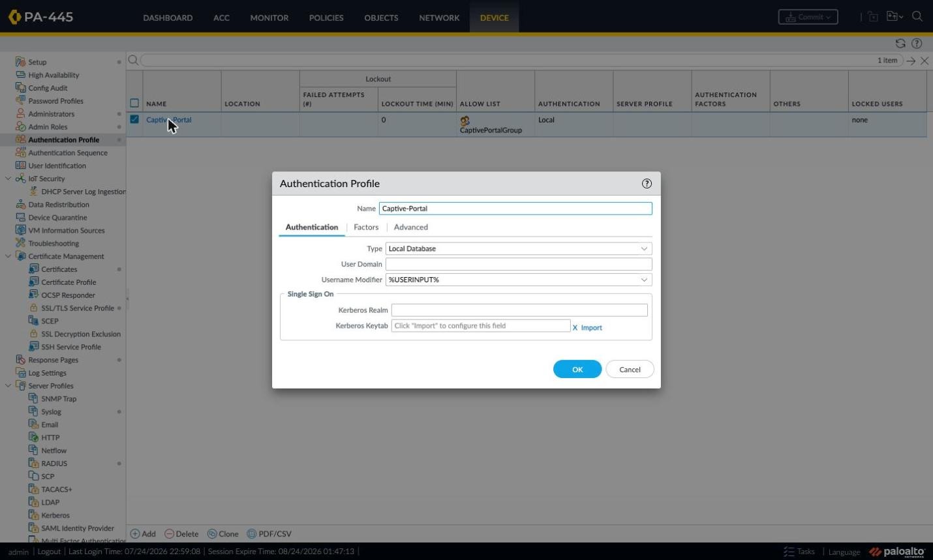This screenshot has width=933, height=560.
Task: Click the LDAP server profile icon
Action: [33, 502]
